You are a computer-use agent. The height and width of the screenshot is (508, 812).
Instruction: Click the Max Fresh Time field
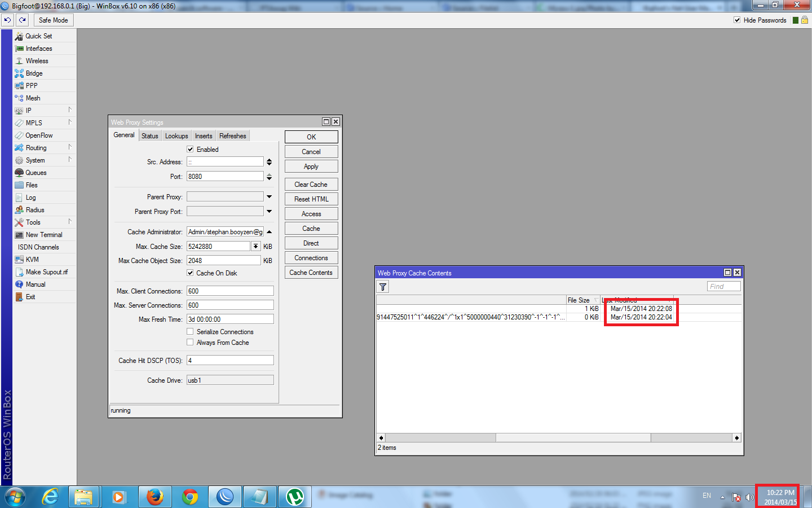coord(230,319)
